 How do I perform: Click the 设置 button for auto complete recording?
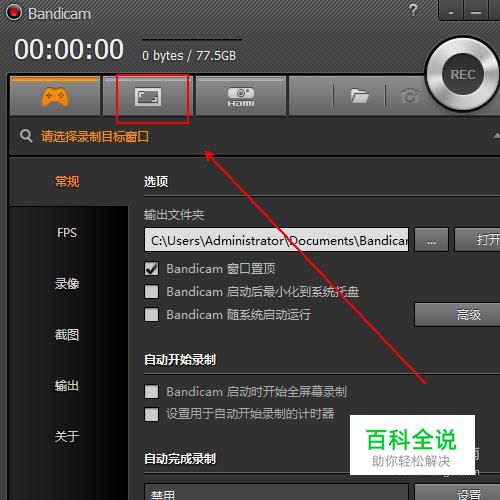[x=457, y=492]
